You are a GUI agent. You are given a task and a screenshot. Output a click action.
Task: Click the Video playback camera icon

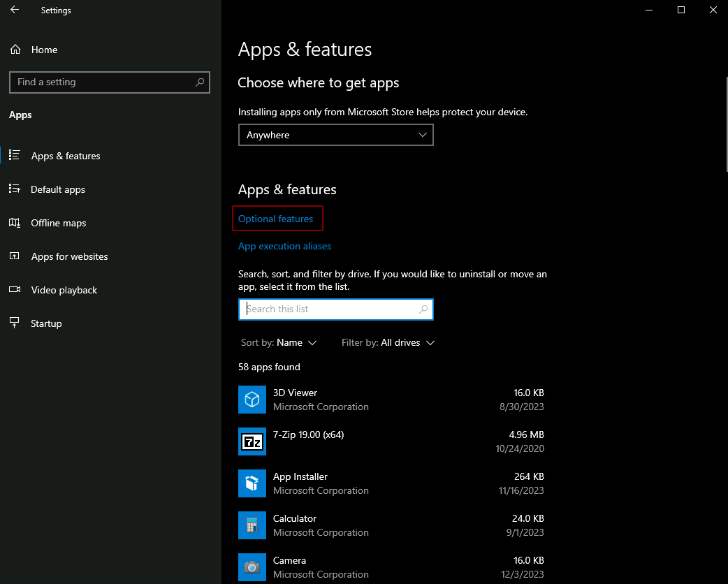tap(15, 290)
